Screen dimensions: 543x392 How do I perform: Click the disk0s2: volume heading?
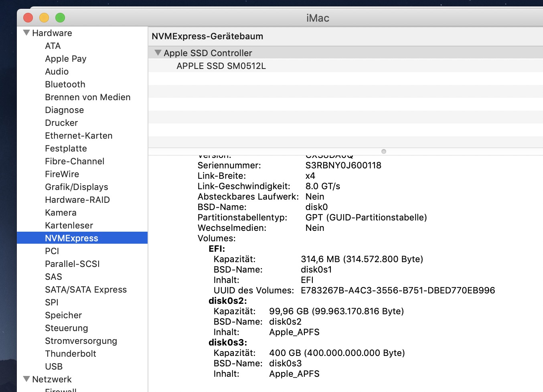point(228,301)
